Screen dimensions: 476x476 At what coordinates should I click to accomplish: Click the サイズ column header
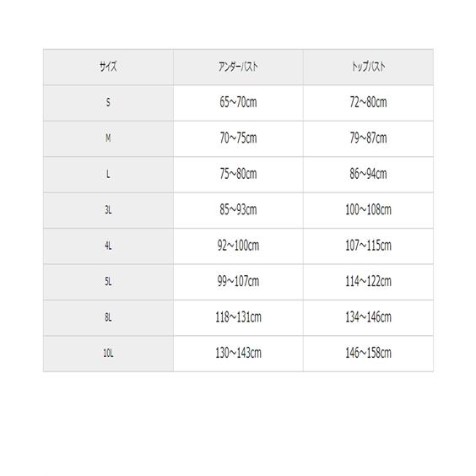coord(108,67)
